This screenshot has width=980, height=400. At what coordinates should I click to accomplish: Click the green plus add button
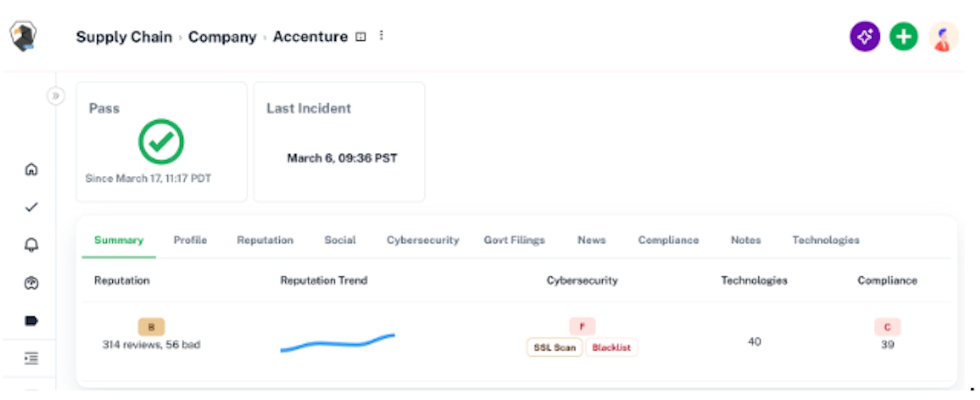[903, 36]
